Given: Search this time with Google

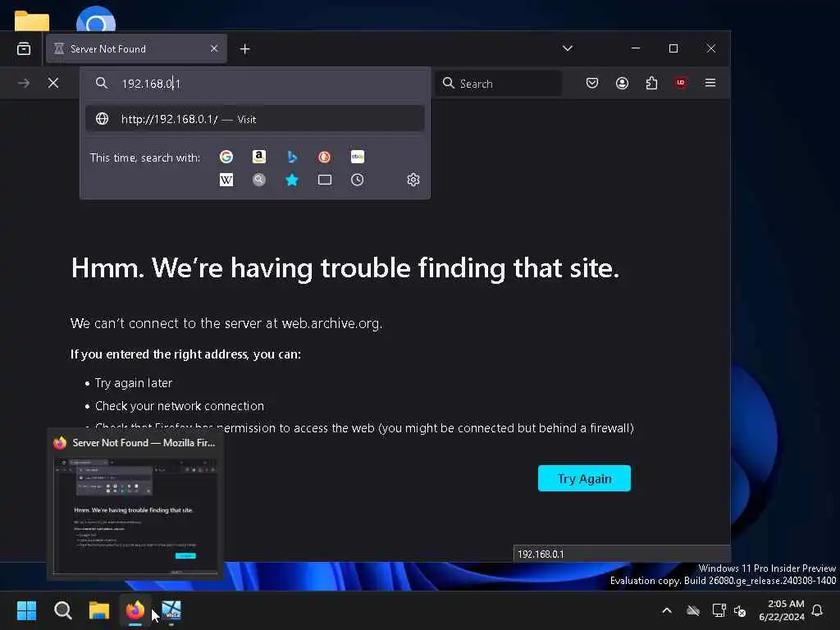Looking at the screenshot, I should (226, 157).
